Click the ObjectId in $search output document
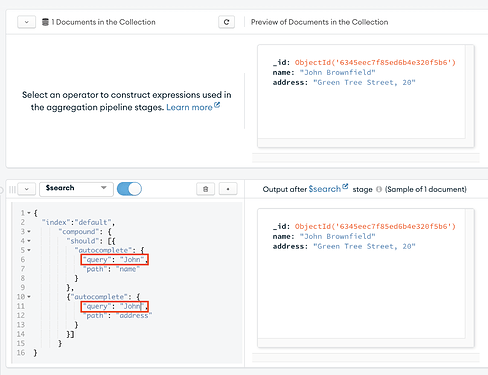 click(375, 226)
